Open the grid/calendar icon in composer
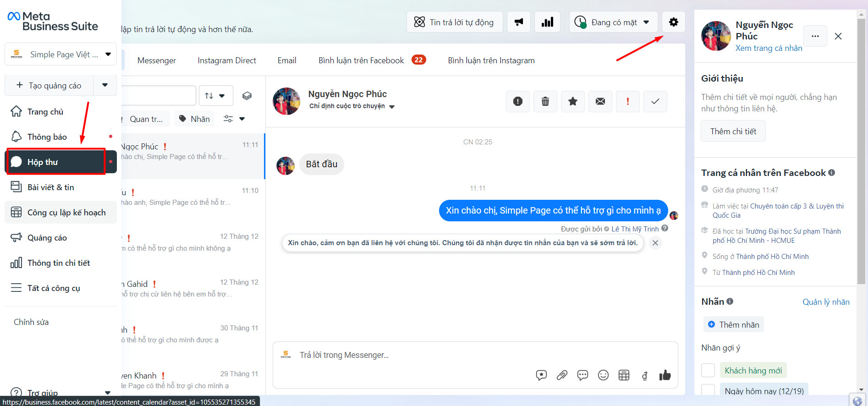Image resolution: width=868 pixels, height=406 pixels. (x=624, y=375)
